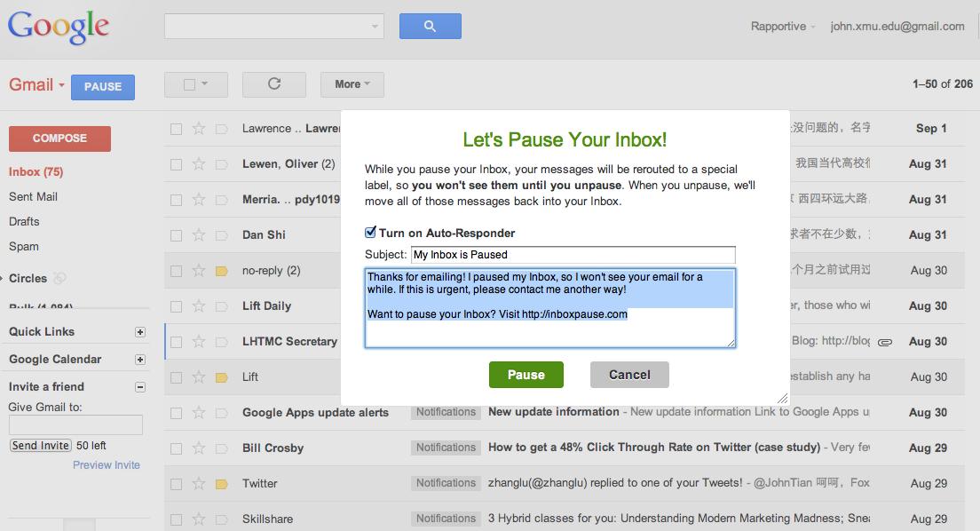980x531 pixels.
Task: Star the Bill Crosby email
Action: 199,448
